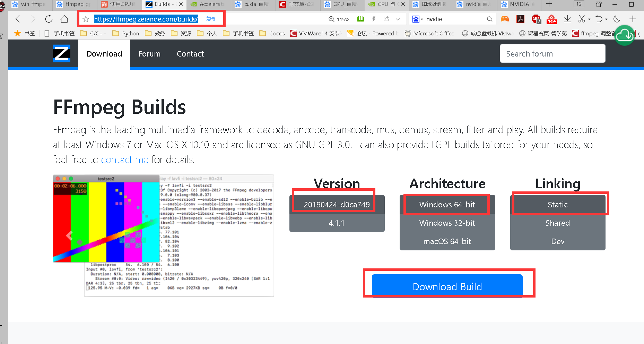The height and width of the screenshot is (344, 644).
Task: Click the shirt skin icon in title bar
Action: click(598, 4)
